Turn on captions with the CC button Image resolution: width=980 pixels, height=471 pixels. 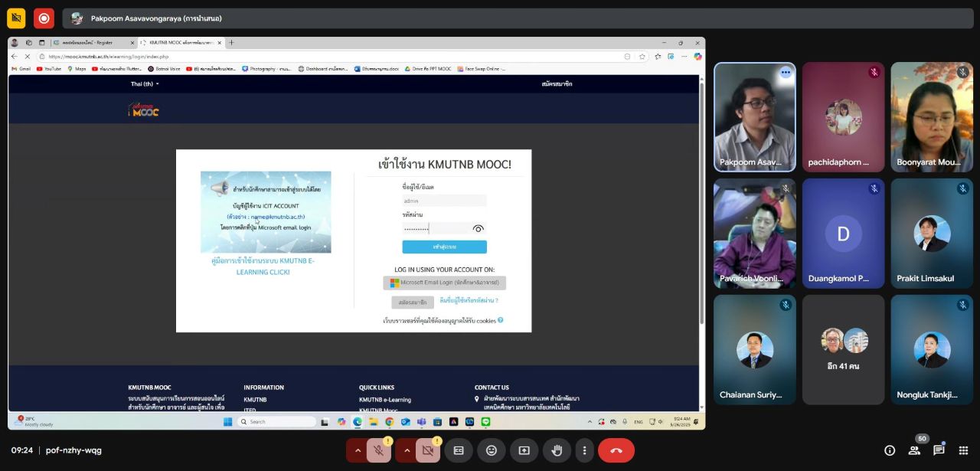point(459,450)
